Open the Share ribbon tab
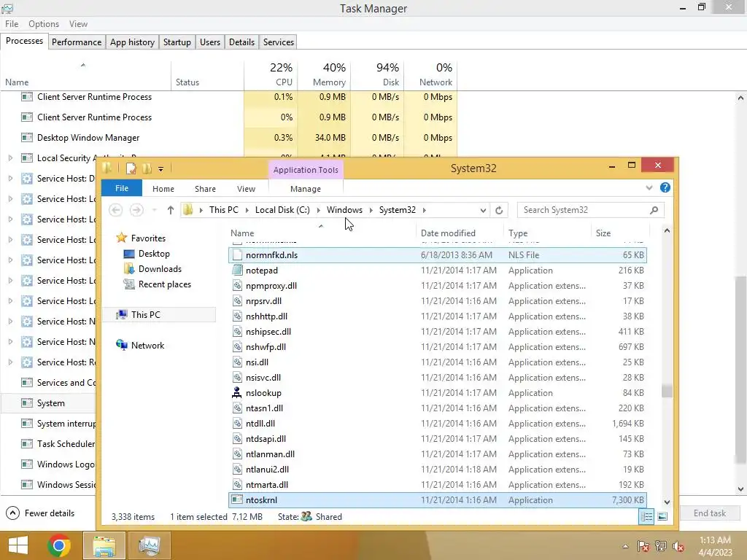747x560 pixels. pos(205,189)
